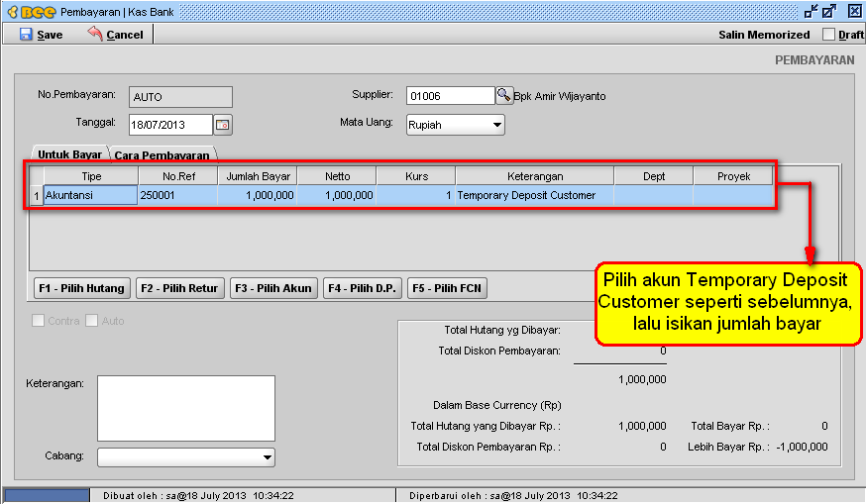Select the Netto cell 1,000,000

336,195
